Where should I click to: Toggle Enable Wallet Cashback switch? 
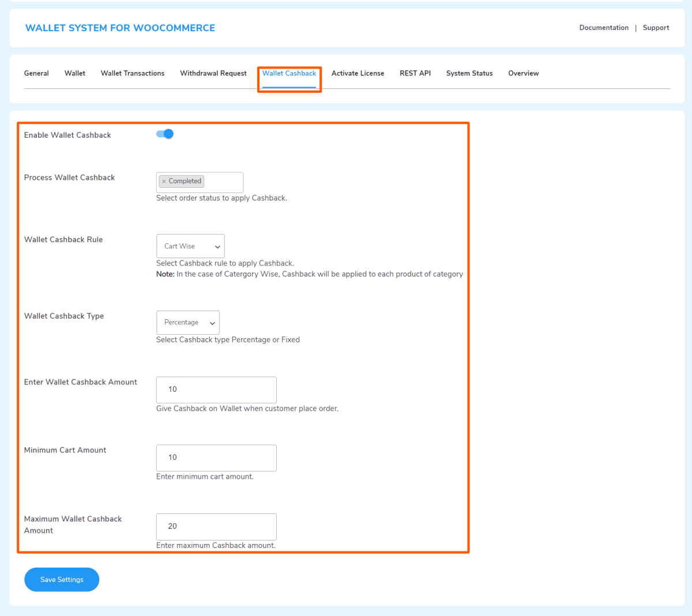tap(165, 134)
